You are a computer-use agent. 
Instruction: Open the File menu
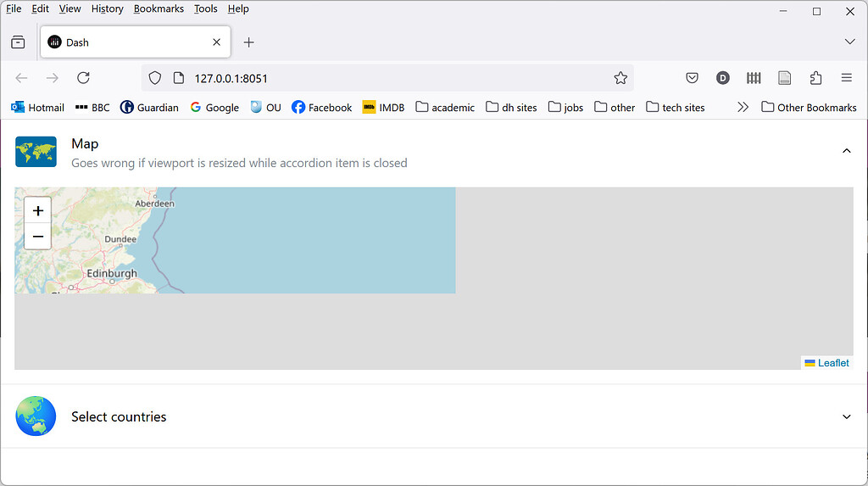click(14, 8)
